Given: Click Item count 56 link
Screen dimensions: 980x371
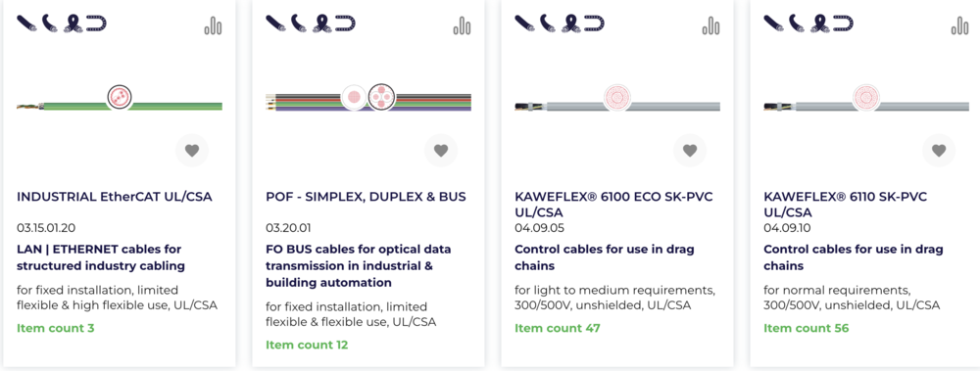Looking at the screenshot, I should click(807, 328).
